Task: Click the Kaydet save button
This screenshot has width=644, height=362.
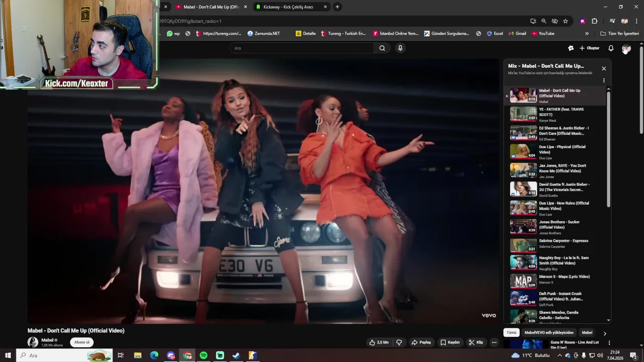Action: (x=450, y=342)
